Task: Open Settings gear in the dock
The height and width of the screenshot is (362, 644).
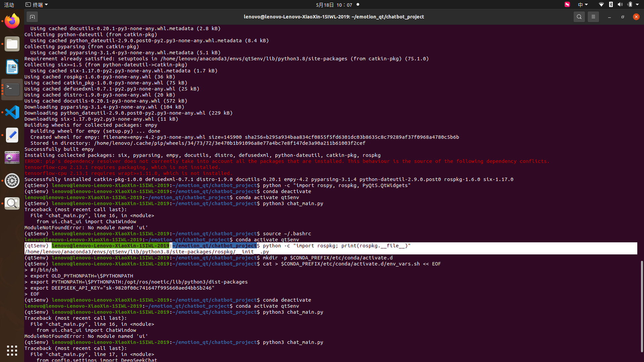Action: [12, 181]
